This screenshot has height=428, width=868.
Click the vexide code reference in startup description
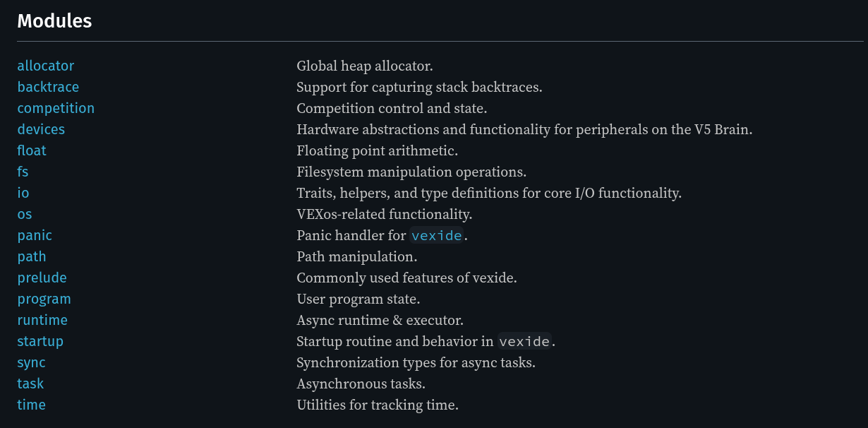(x=524, y=341)
